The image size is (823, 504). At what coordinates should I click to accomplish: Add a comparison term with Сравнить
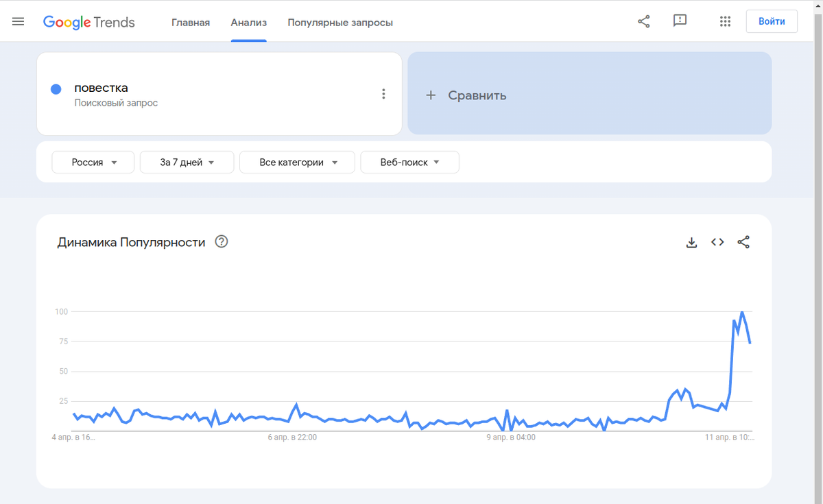pos(590,93)
